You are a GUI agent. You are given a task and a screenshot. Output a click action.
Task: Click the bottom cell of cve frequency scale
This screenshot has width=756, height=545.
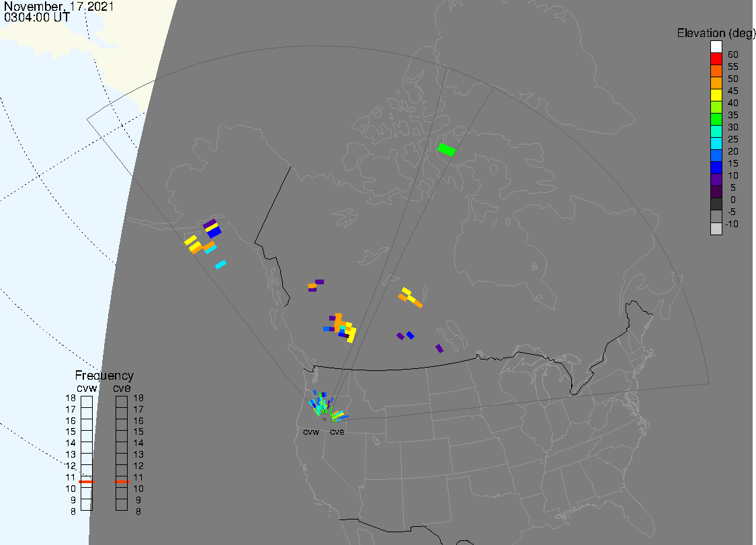click(122, 505)
